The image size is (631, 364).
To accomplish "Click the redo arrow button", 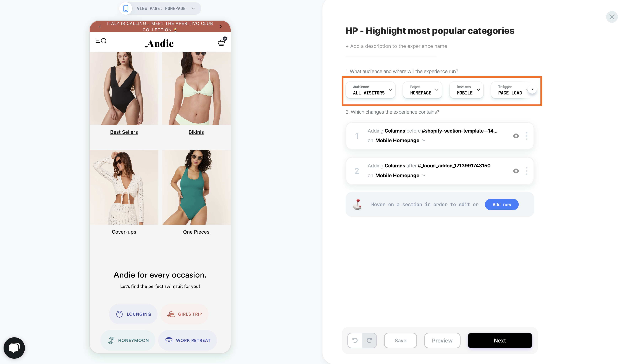I will [369, 340].
